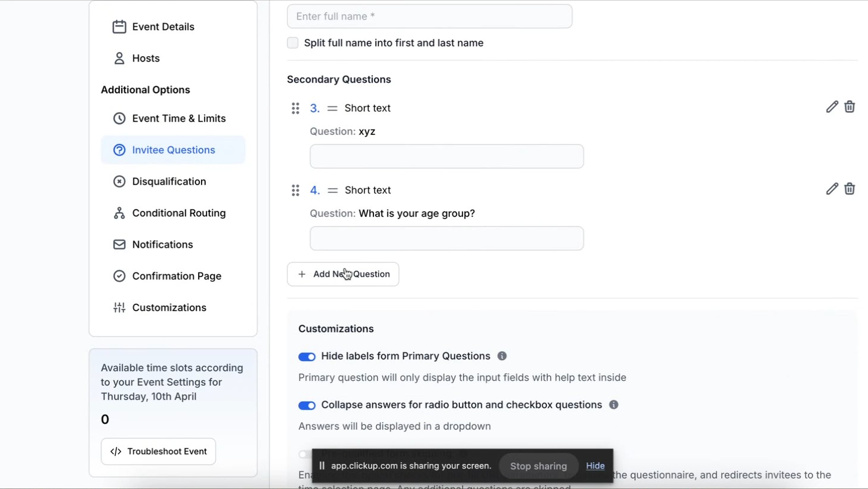
Task: Open the Conditional Routing section
Action: [x=178, y=213]
